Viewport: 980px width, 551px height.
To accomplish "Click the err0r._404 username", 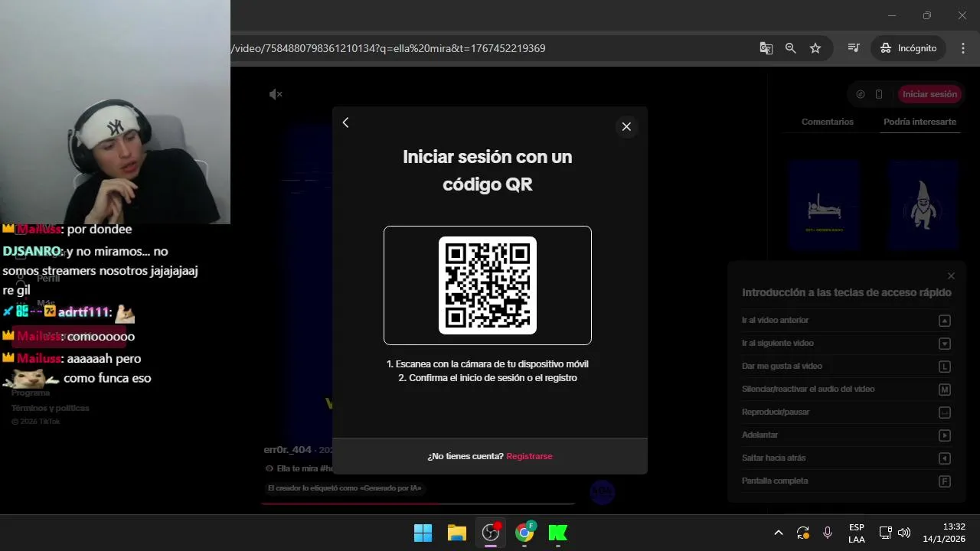I will pyautogui.click(x=288, y=450).
